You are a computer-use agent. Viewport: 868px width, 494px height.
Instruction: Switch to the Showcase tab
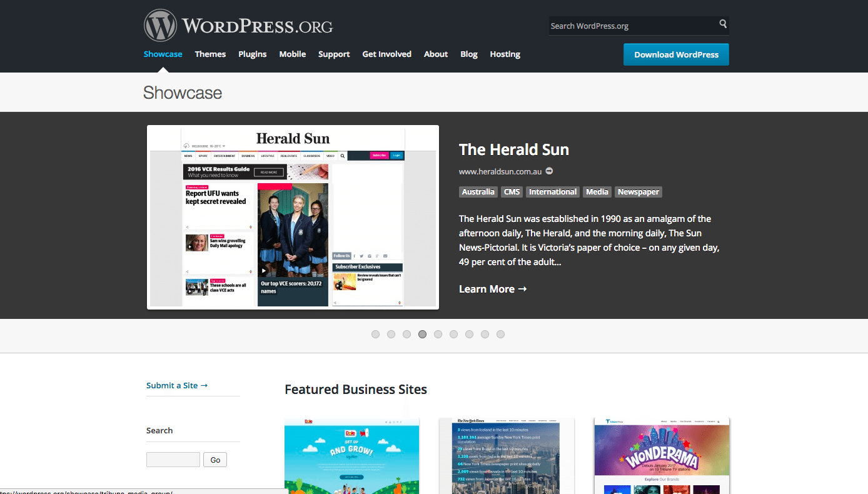(163, 54)
